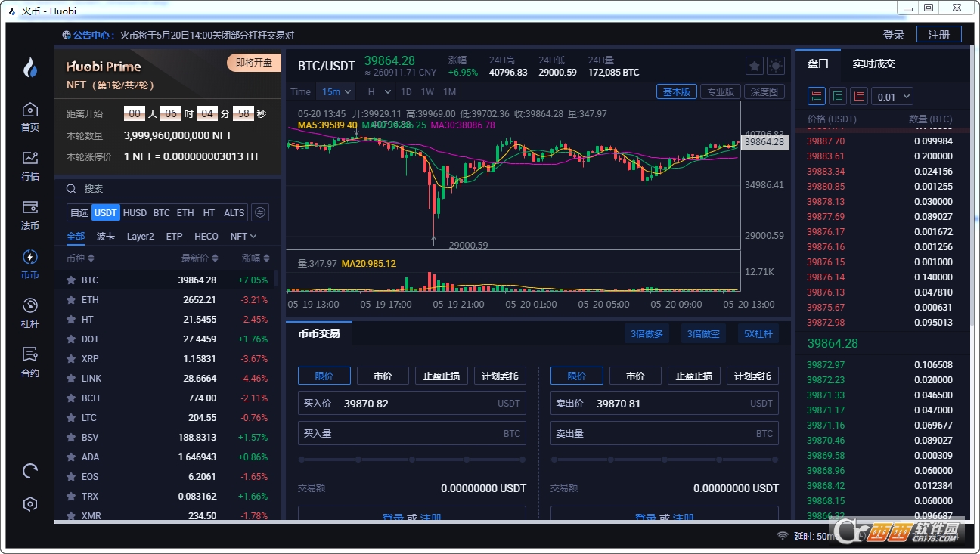Viewport: 980px width, 554px height.
Task: Select the 1D chart interval
Action: pyautogui.click(x=406, y=91)
